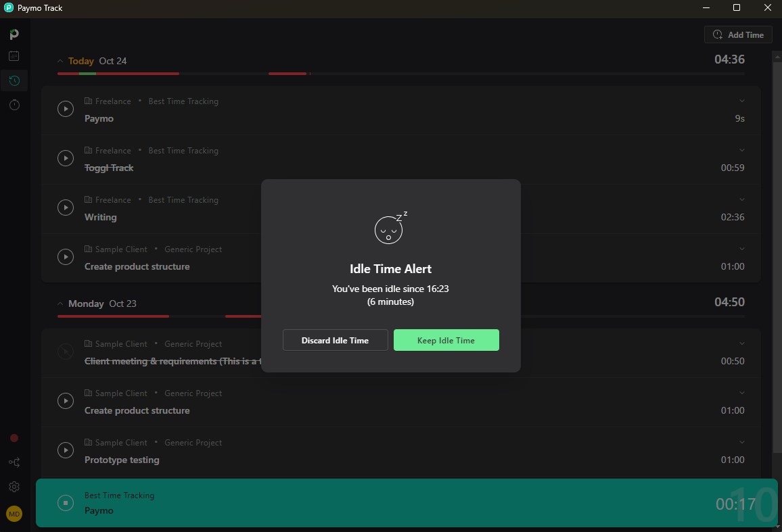
Task: Click the green segment on Today's timeline bar
Action: (87, 73)
